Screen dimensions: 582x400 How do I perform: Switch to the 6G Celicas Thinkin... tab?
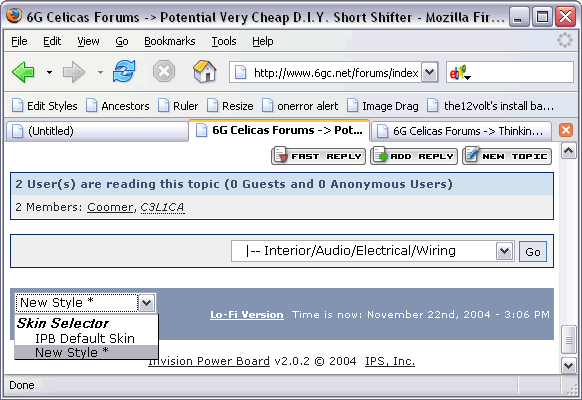tap(460, 131)
